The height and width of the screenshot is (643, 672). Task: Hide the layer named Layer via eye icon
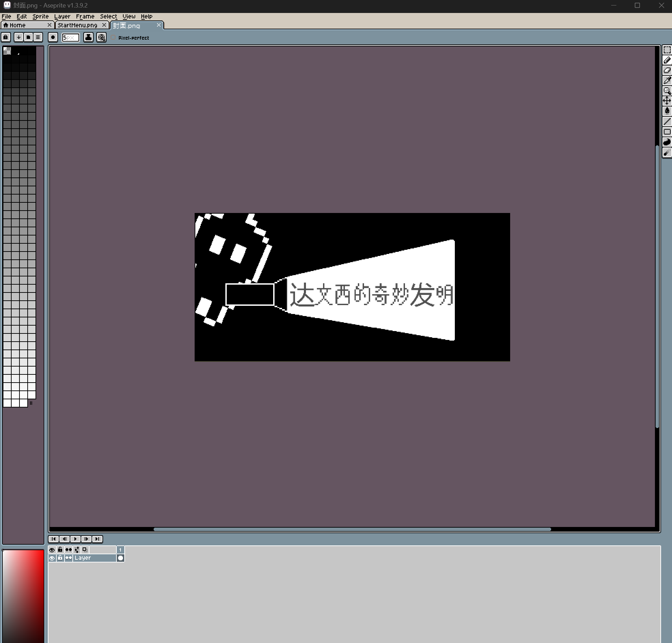point(52,558)
